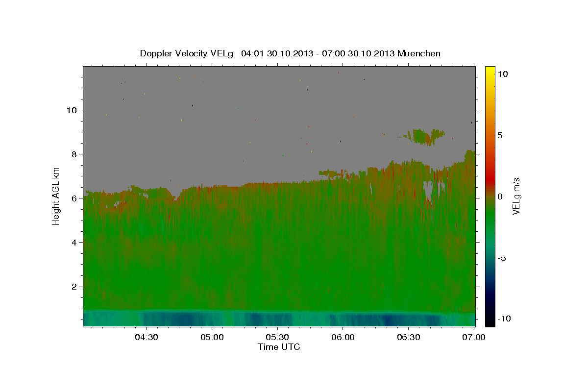Click the 06:30 time tick label

click(409, 337)
